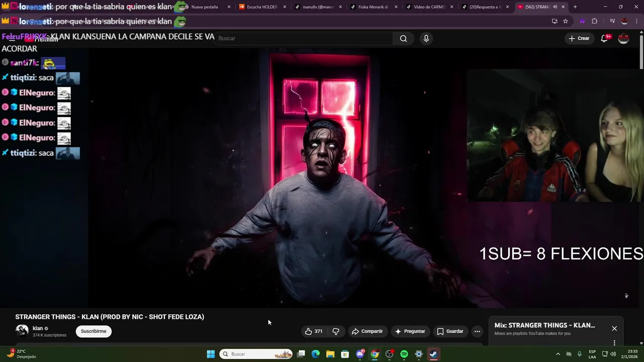Screen dimensions: 644x362
Task: Close the Escucha HOLDER tab
Action: 285,7
